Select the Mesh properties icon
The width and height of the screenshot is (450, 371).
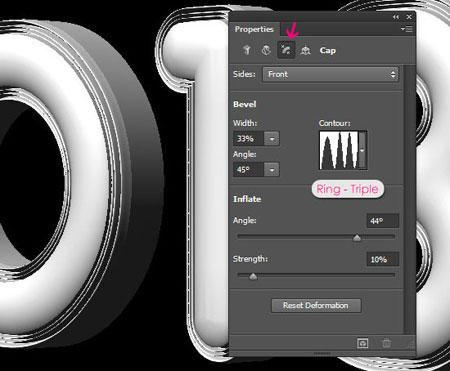tap(247, 50)
